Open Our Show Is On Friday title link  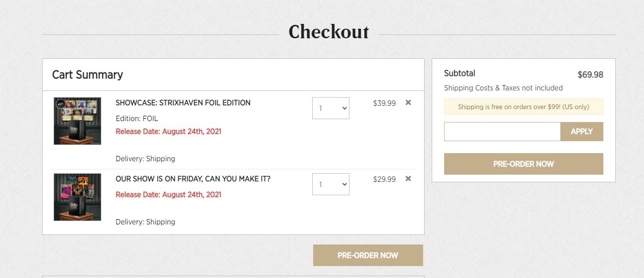pos(193,179)
